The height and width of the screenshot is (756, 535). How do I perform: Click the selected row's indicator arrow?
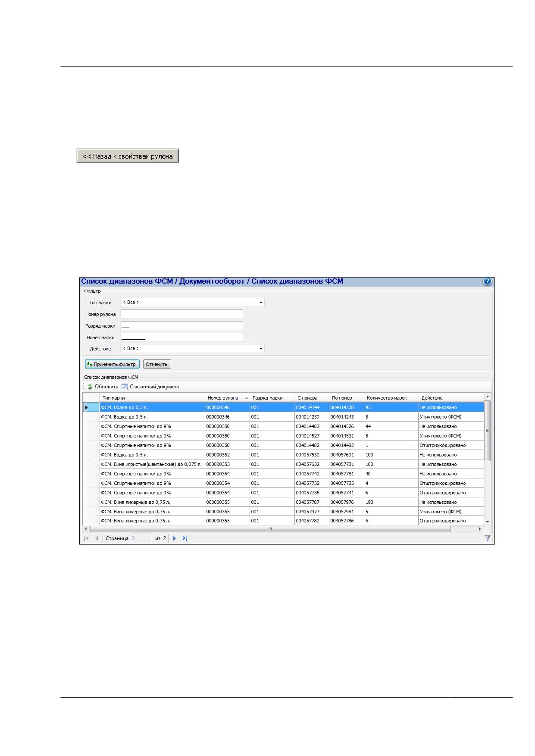click(86, 407)
